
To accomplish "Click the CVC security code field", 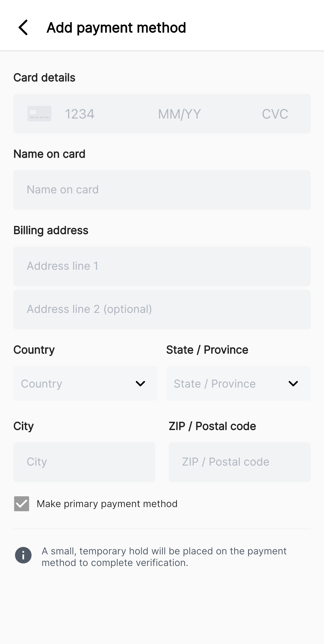I will (275, 114).
